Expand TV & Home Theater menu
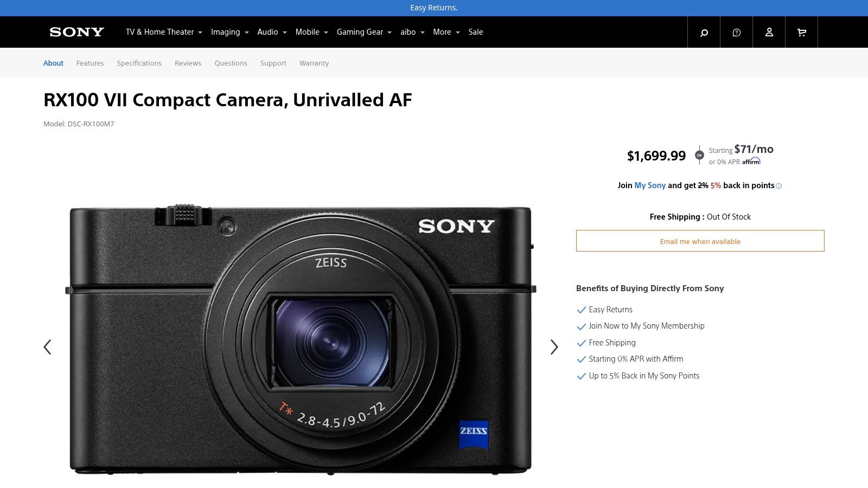The height and width of the screenshot is (488, 868). (x=164, y=32)
